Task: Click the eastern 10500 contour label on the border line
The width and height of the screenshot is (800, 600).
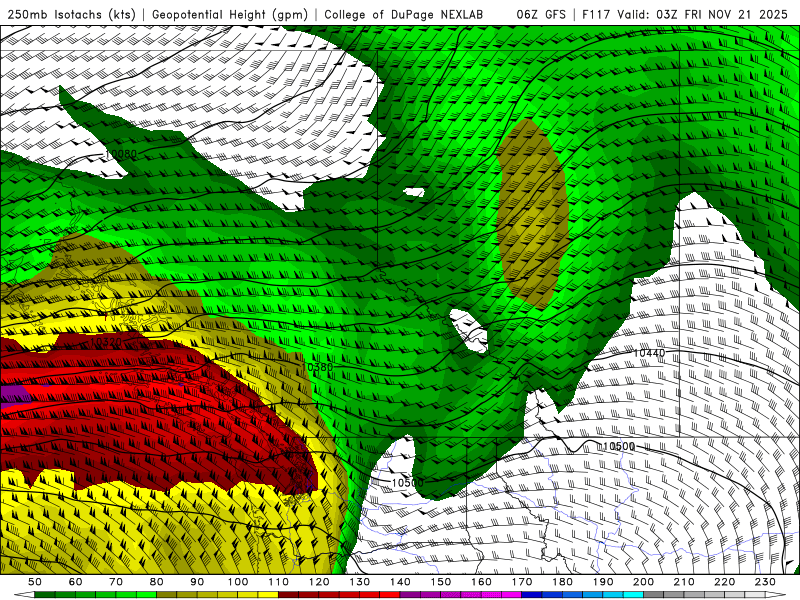Action: [x=619, y=446]
